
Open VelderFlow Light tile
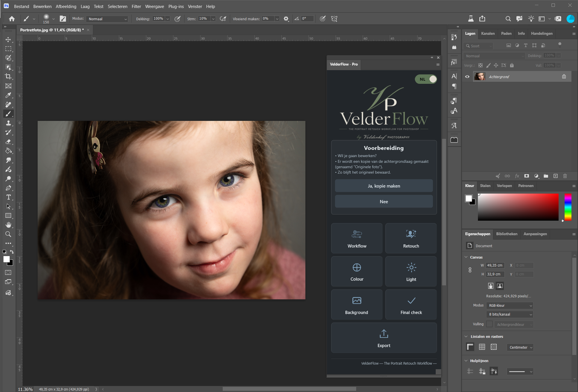coord(411,272)
